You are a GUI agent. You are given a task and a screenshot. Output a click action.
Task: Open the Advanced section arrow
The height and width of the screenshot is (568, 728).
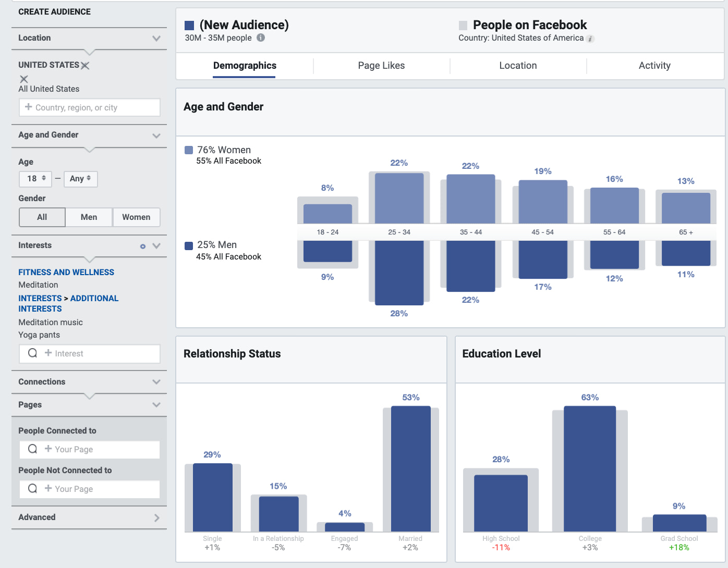[156, 517]
